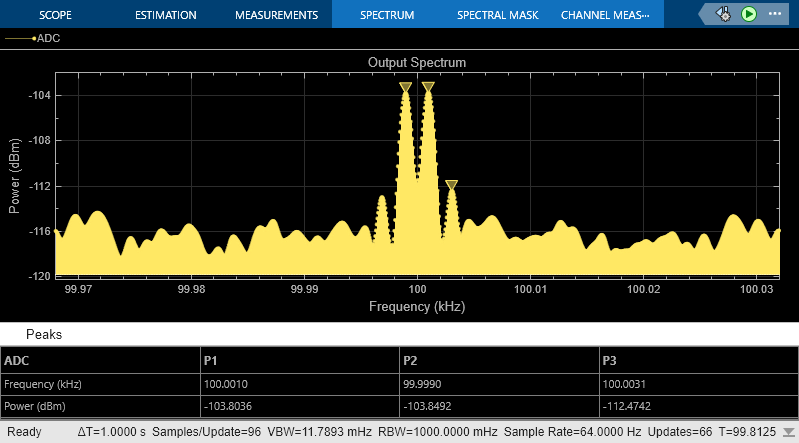Open the Measurements tab
Viewport: 799px width, 443px height.
276,15
